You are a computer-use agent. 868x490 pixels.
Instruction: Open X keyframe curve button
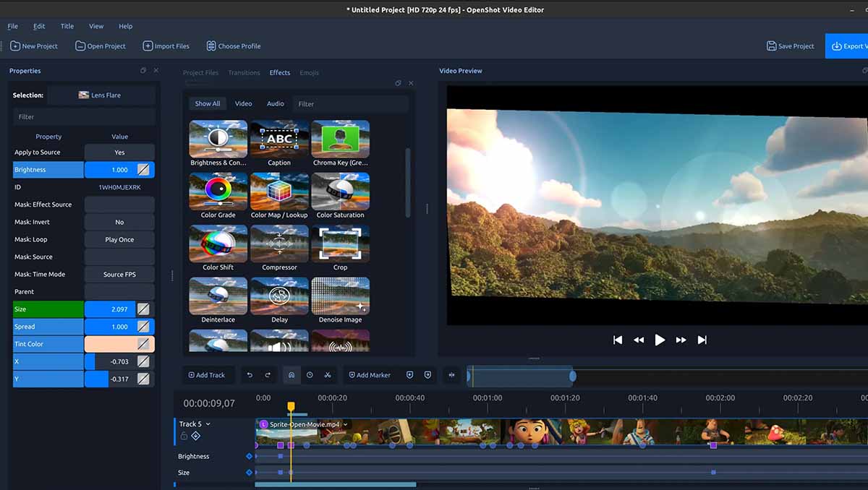(x=144, y=361)
